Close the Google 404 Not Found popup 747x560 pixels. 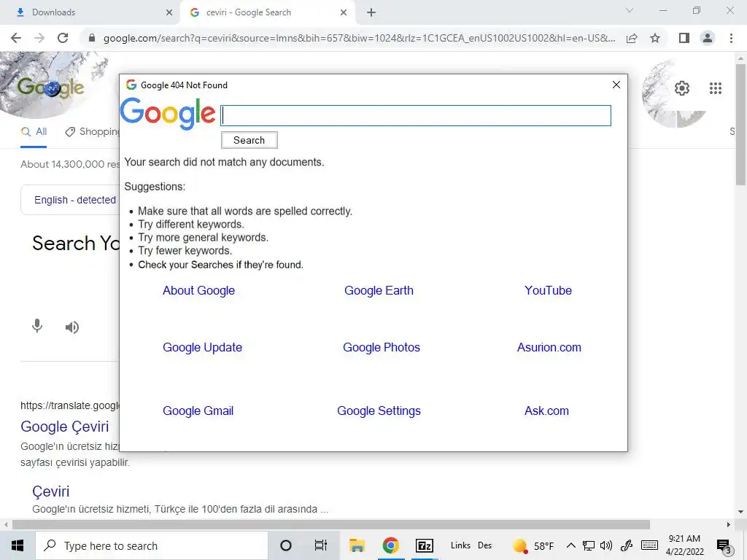tap(616, 85)
